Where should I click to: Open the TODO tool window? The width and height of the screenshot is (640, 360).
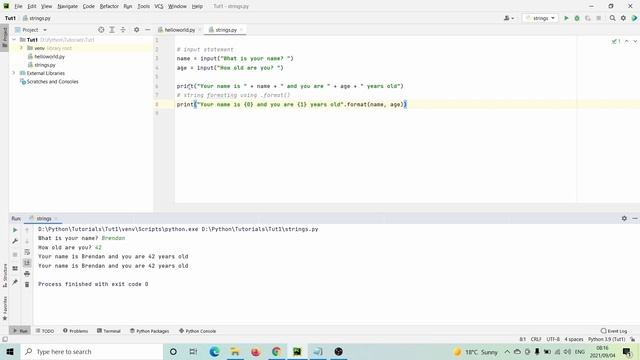click(x=45, y=331)
